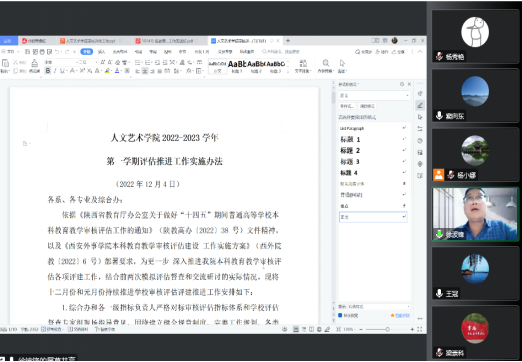The width and height of the screenshot is (522, 362).
Task: Undo the last action
Action: tap(57, 52)
